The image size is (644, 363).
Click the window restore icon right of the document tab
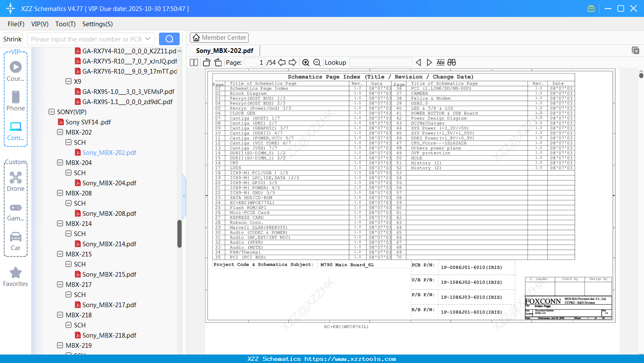[x=636, y=50]
